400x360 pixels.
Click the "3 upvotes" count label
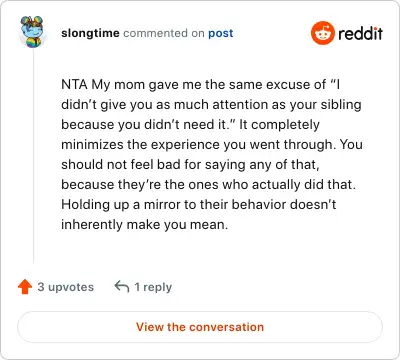pos(66,287)
